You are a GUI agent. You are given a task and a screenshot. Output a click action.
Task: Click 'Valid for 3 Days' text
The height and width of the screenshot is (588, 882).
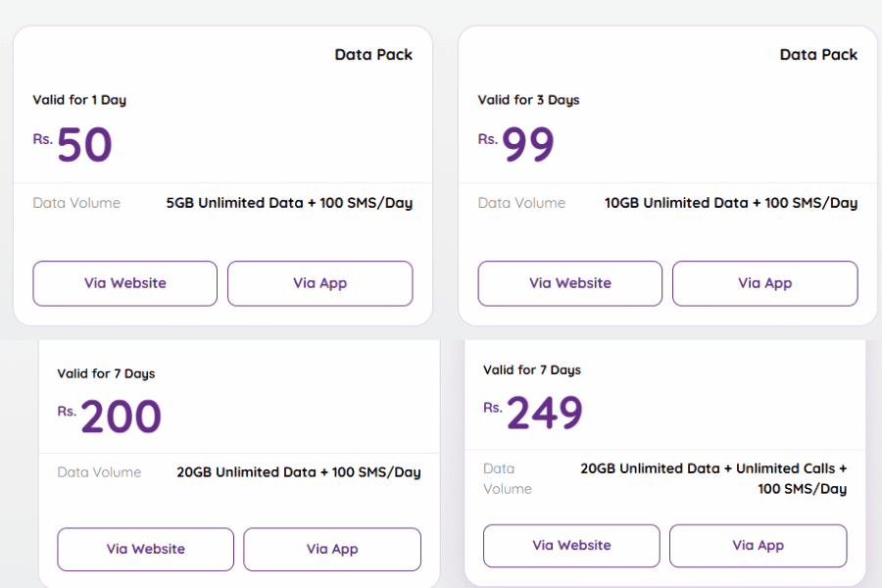pos(528,100)
